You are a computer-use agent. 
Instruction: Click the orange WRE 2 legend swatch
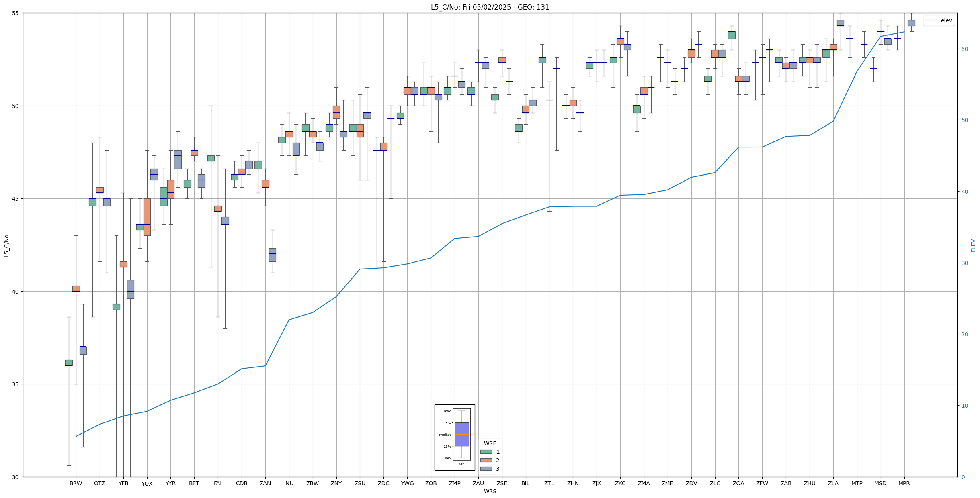point(486,460)
